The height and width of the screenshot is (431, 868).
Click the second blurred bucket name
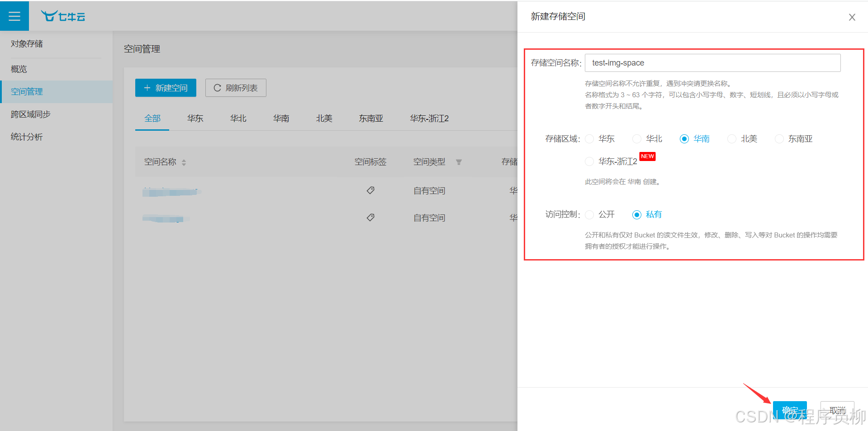tap(165, 219)
